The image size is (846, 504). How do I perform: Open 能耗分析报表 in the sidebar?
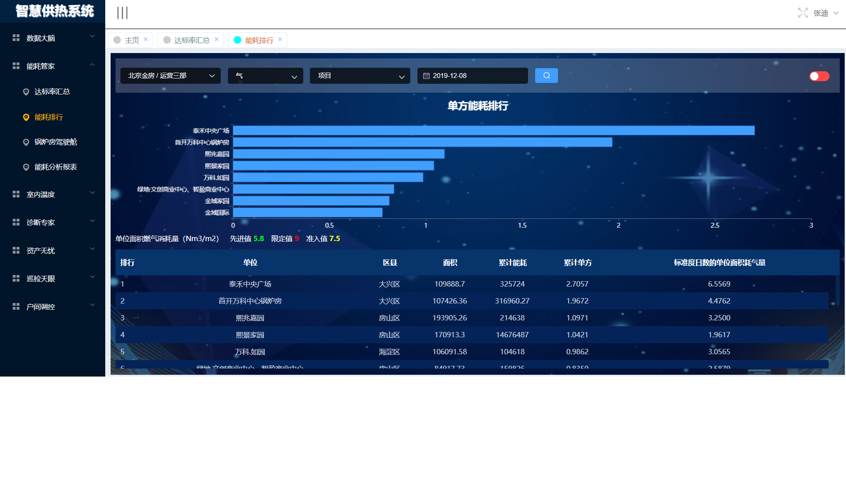tap(56, 167)
